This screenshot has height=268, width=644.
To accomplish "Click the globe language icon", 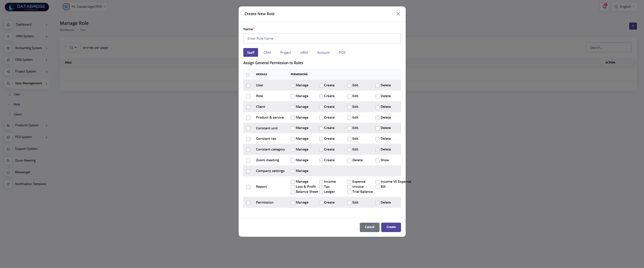I will tap(616, 7).
